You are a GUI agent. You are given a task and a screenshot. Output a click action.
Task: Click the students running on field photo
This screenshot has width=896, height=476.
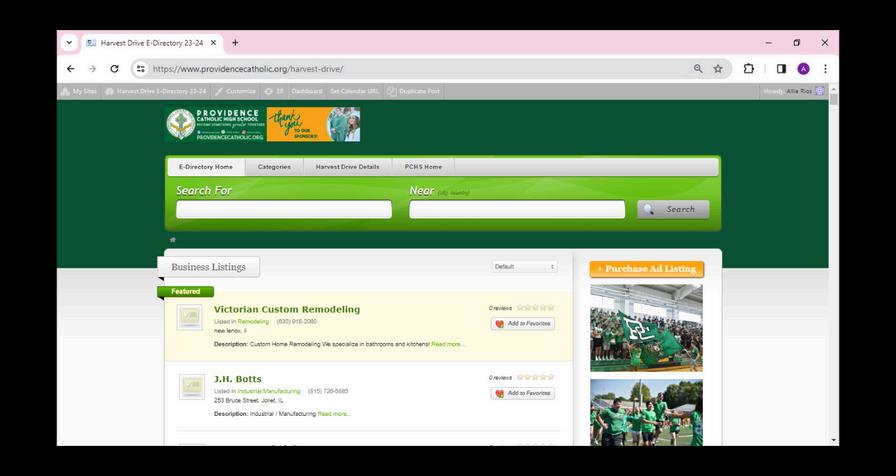[646, 413]
